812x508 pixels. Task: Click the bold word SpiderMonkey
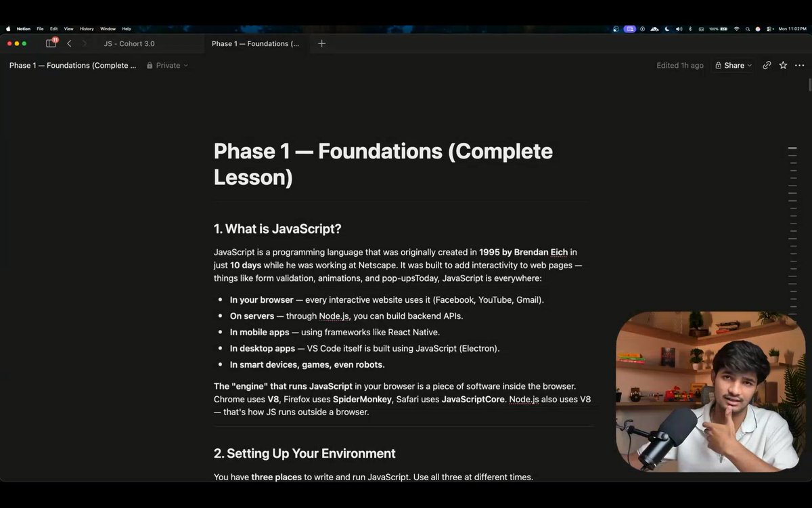[362, 399]
